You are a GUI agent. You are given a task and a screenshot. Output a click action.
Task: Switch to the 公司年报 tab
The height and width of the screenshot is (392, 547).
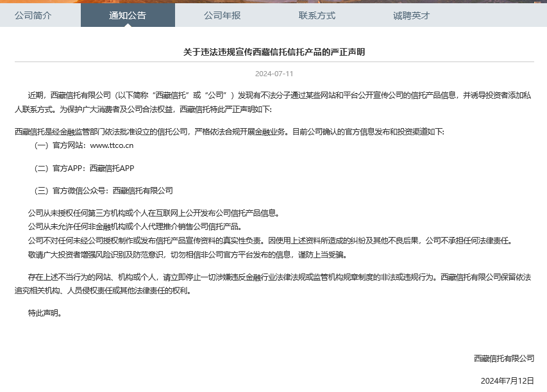click(x=222, y=15)
